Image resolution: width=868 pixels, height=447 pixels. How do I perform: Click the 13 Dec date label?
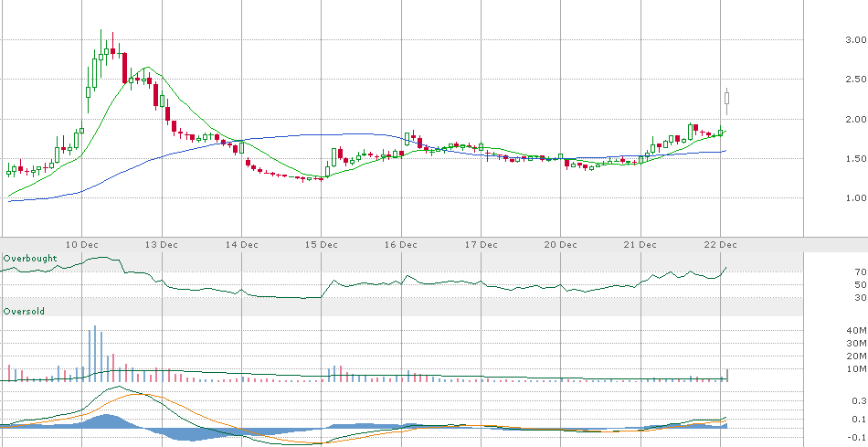tap(162, 245)
